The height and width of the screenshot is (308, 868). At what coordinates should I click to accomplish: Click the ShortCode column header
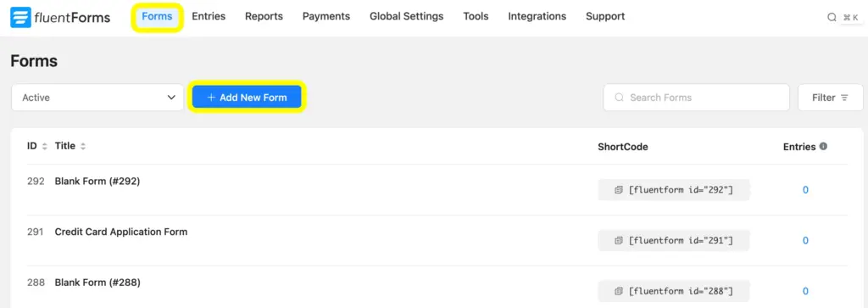[623, 147]
